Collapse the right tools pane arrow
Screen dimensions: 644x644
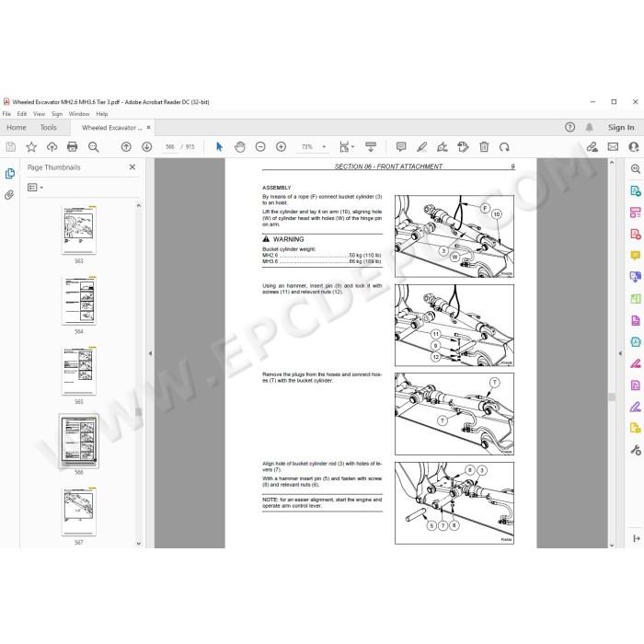[620, 353]
